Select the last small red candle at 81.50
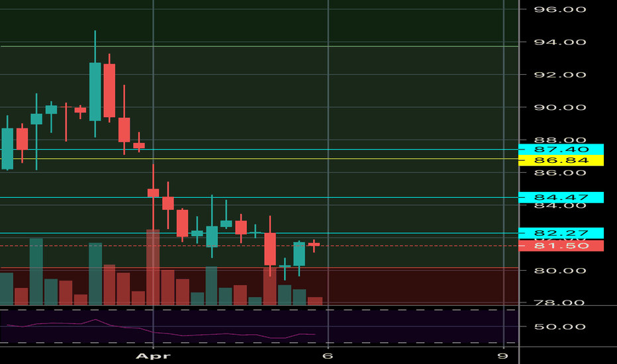Viewport: 617px width, 364px height. tap(314, 245)
